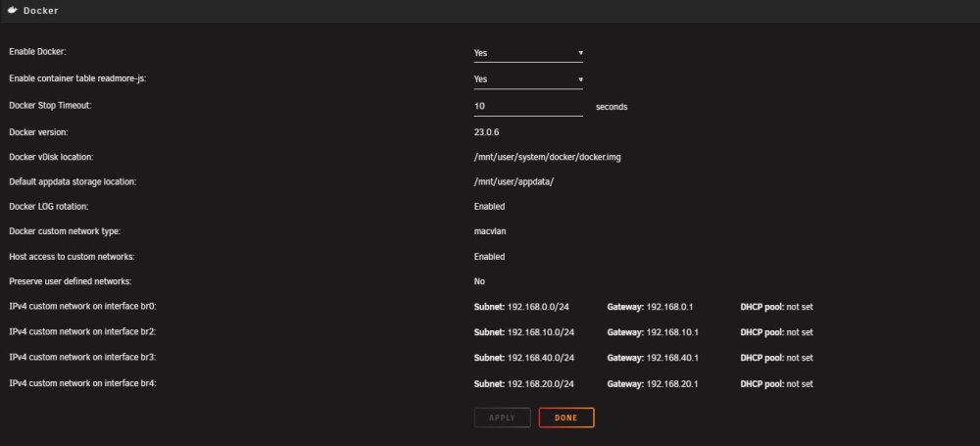Click the Default appdata storage location label
This screenshot has height=446, width=980.
[x=73, y=181]
